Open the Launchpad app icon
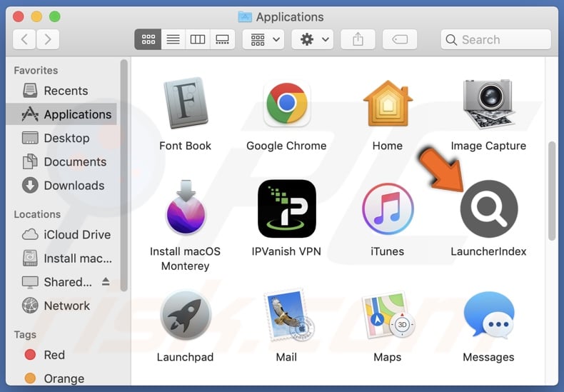Image resolution: width=564 pixels, height=392 pixels. [x=185, y=315]
